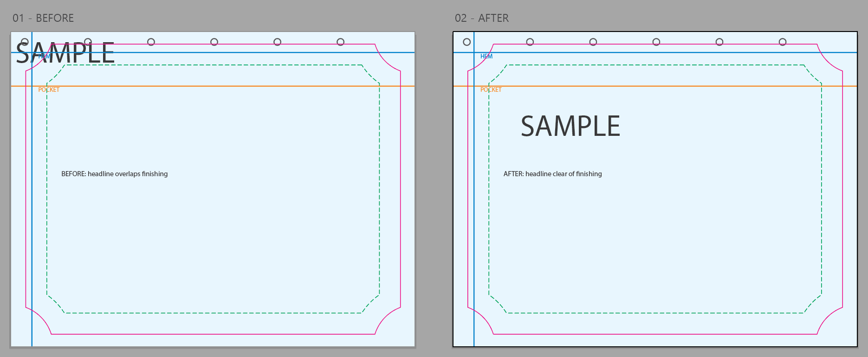Click the SAMPLE headline in the BEFORE artboard
Image resolution: width=868 pixels, height=357 pixels.
pyautogui.click(x=65, y=53)
